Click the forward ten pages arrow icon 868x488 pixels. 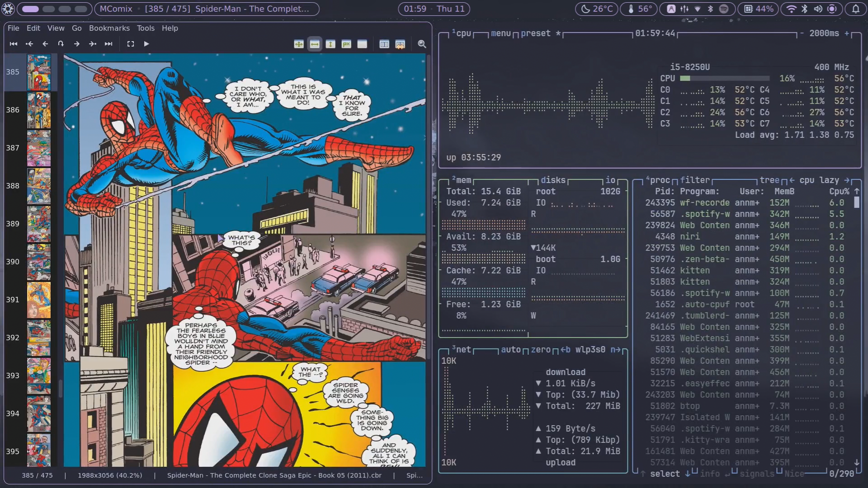coord(93,44)
